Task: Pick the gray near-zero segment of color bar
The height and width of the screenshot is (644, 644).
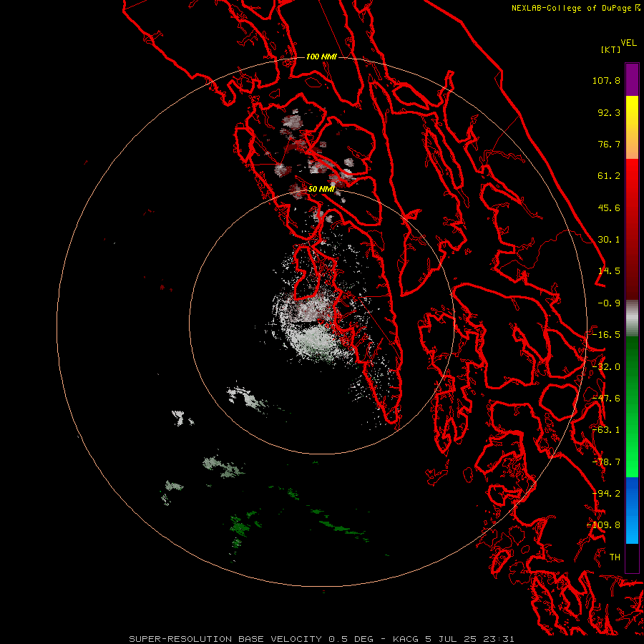Action: click(x=632, y=318)
